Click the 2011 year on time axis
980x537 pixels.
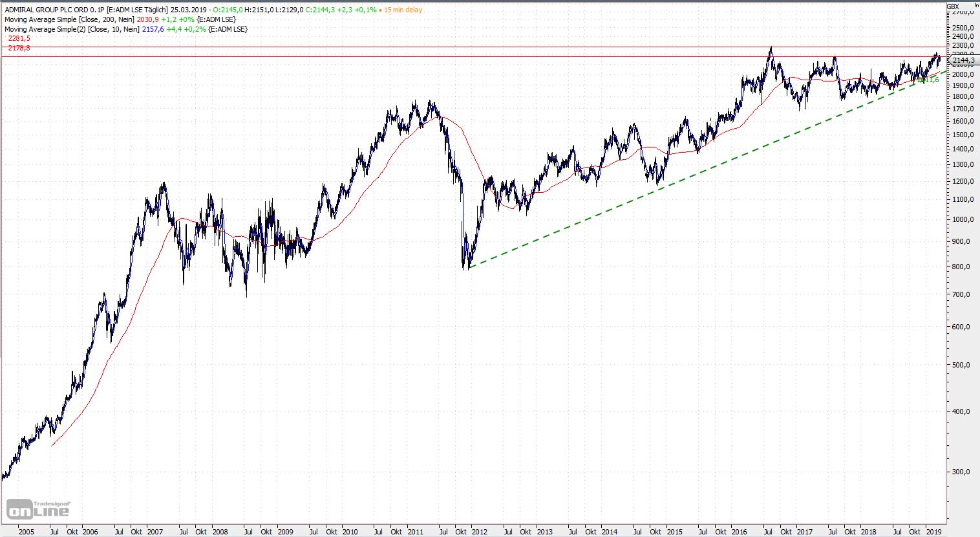point(415,532)
